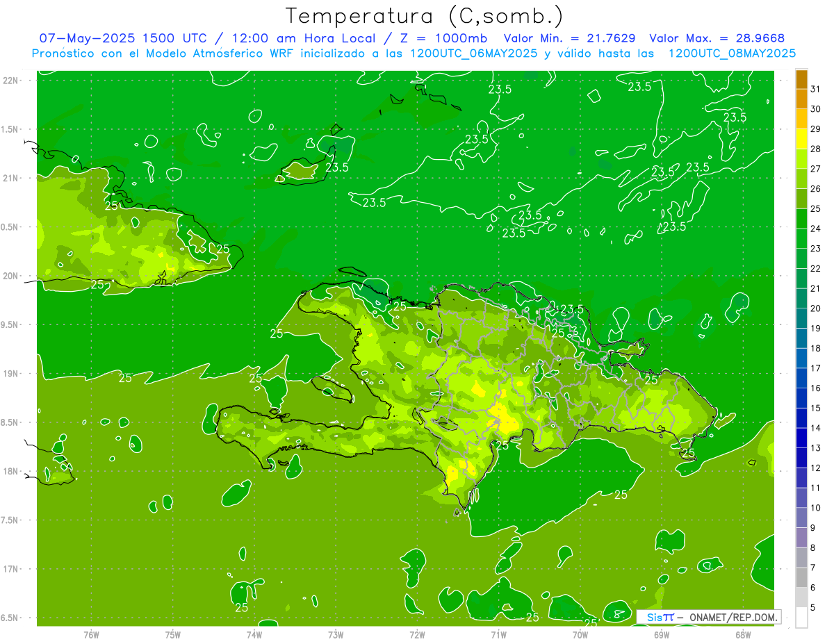The width and height of the screenshot is (834, 644).
Task: Select orange swatch between 30 and 31 on scale
Action: (x=801, y=99)
